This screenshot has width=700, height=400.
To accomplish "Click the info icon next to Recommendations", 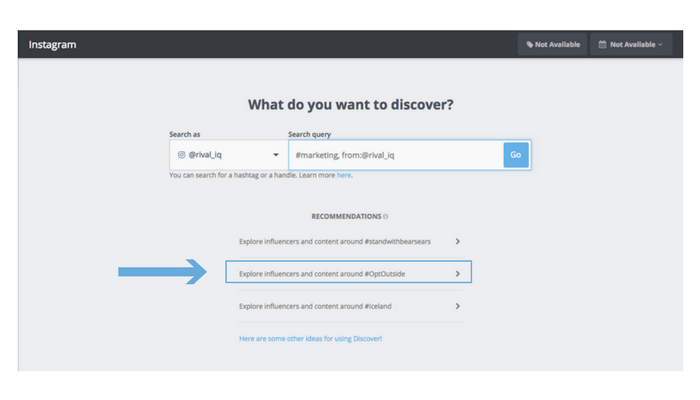I will click(386, 216).
